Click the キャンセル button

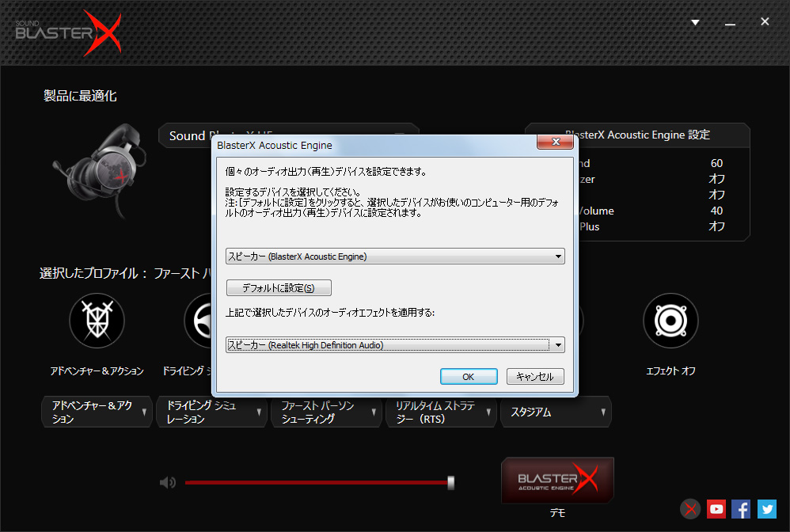[x=535, y=376]
